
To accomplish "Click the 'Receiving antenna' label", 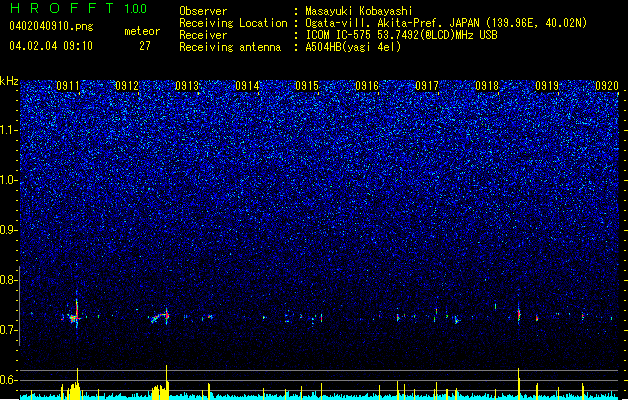I will [230, 47].
